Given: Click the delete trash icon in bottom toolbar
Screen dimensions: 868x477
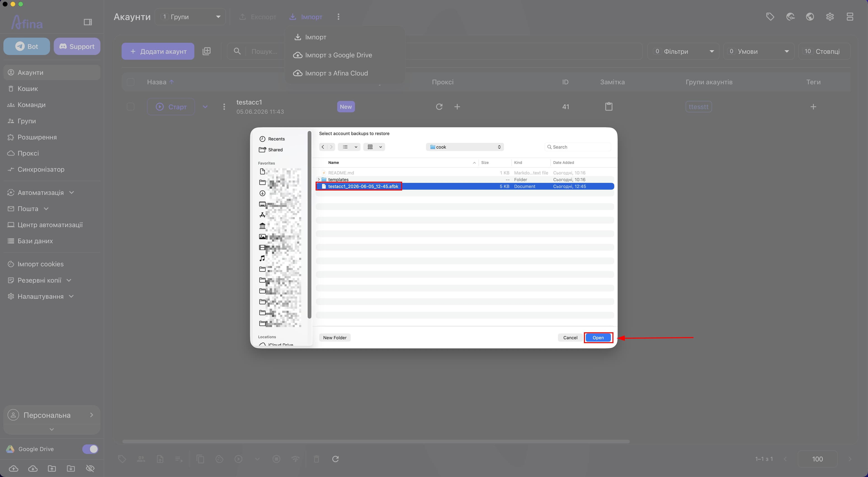Looking at the screenshot, I should pyautogui.click(x=316, y=459).
